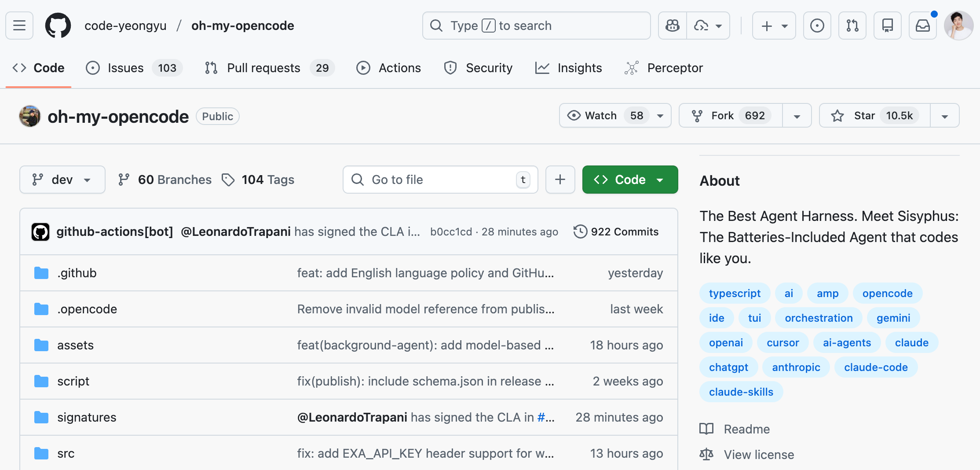
Task: Open the assets folder
Action: (x=75, y=345)
